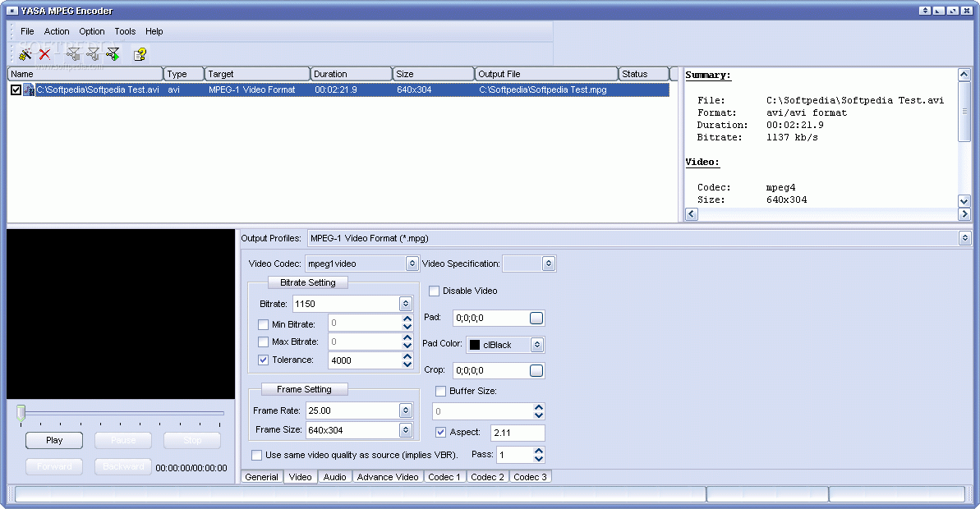Sort by the Duration column header
Image resolution: width=980 pixels, height=509 pixels.
(352, 74)
